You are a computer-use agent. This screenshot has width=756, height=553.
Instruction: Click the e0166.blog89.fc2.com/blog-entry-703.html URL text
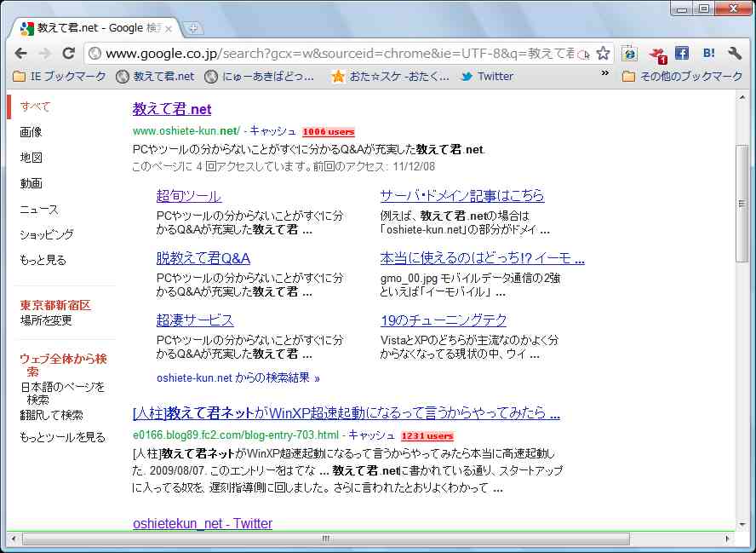(236, 435)
